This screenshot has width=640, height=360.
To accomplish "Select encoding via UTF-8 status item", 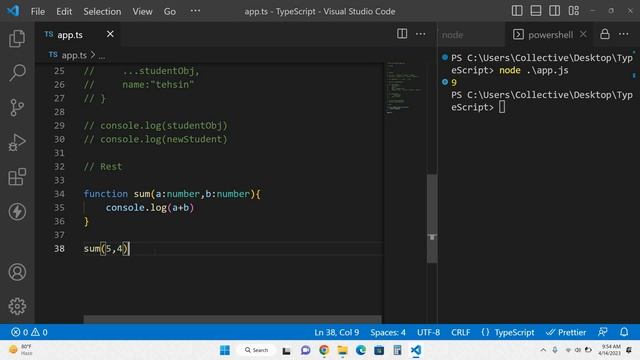I will 428,332.
